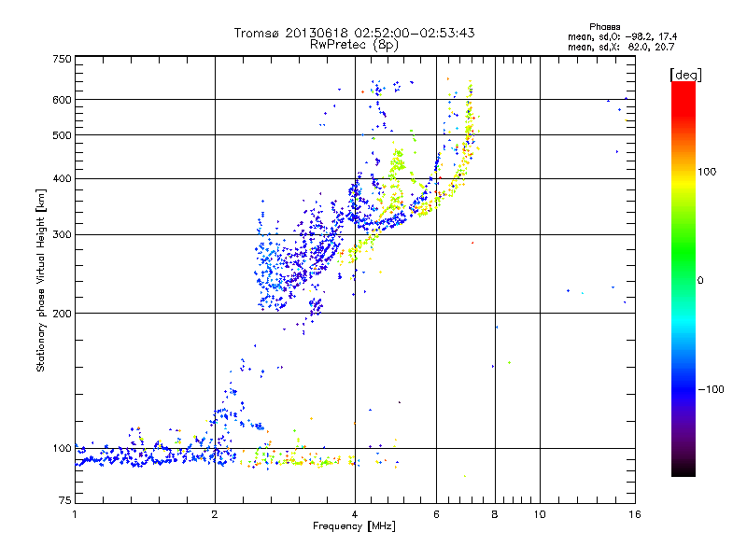Click the y-axis label '500'

point(63,135)
